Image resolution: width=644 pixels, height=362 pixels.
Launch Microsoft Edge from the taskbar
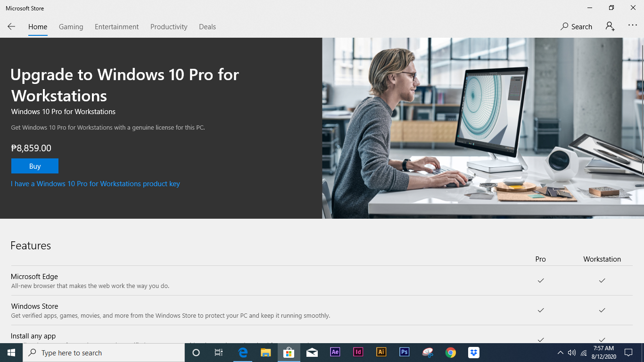pyautogui.click(x=243, y=353)
